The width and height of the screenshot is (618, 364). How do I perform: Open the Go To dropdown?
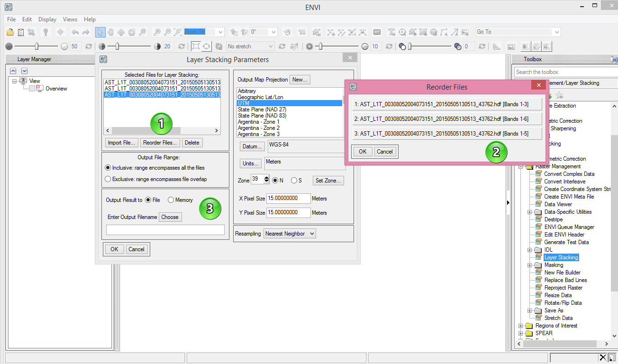(x=556, y=32)
